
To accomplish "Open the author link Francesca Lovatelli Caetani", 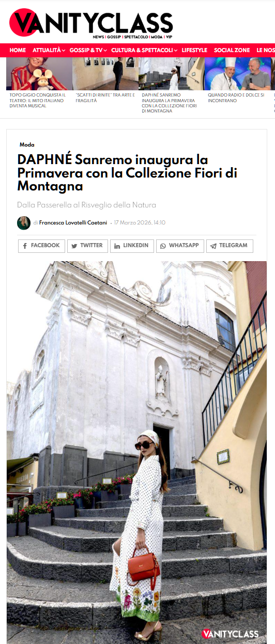I will [x=73, y=223].
